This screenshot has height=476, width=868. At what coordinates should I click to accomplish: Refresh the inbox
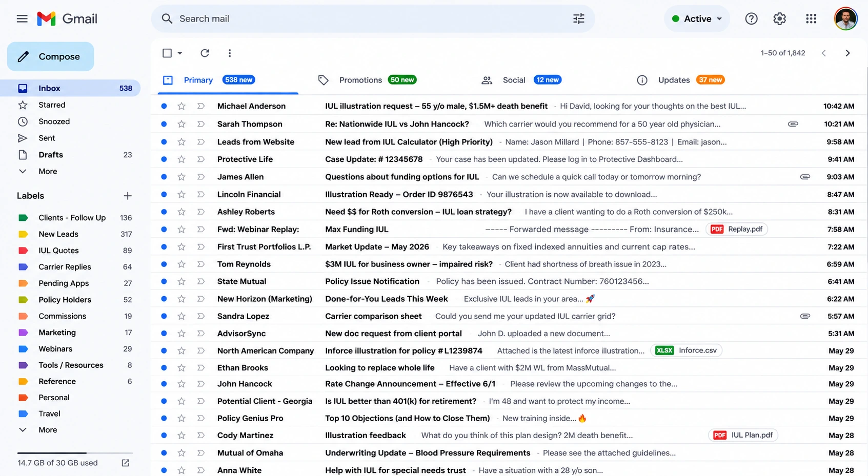205,53
